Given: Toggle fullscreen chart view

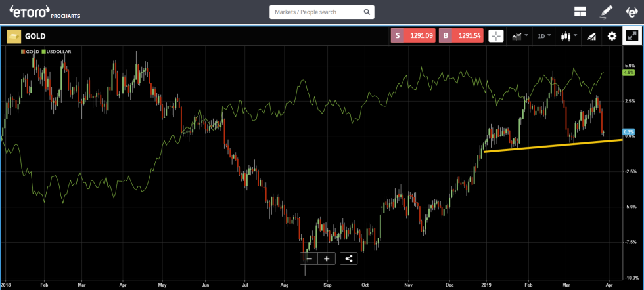Looking at the screenshot, I should [x=632, y=36].
